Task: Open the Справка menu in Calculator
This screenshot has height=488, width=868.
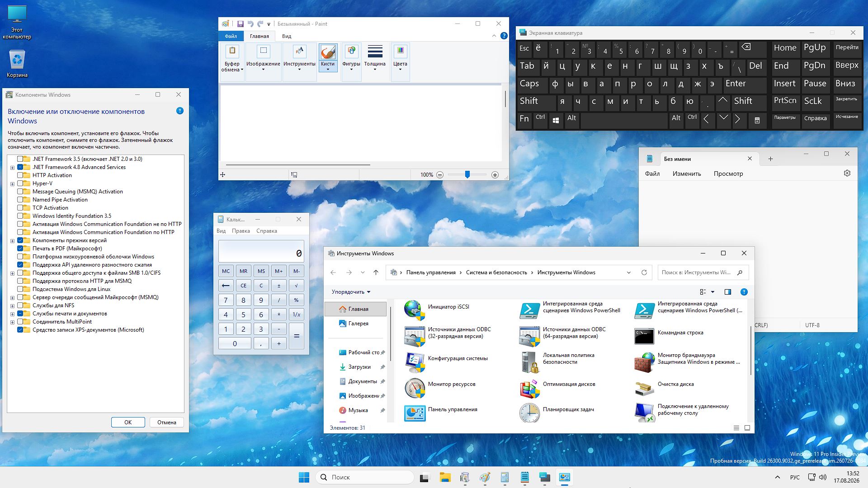Action: click(267, 231)
